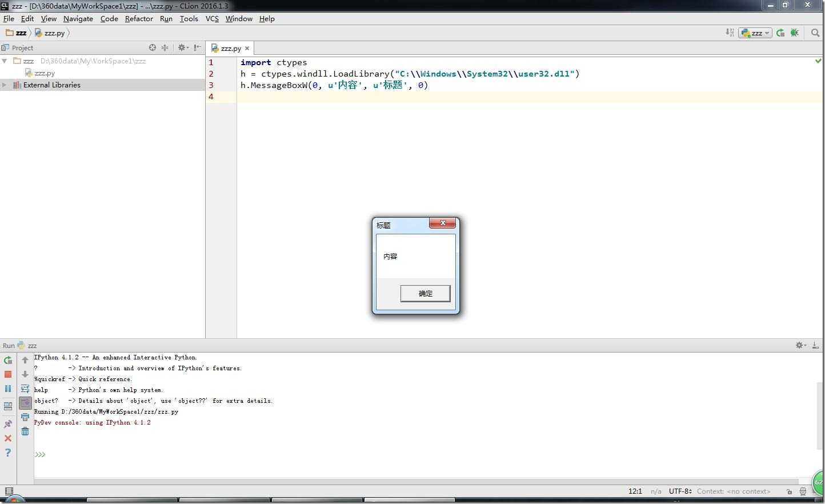Hide the Run tool window
The image size is (825, 504).
(x=815, y=345)
